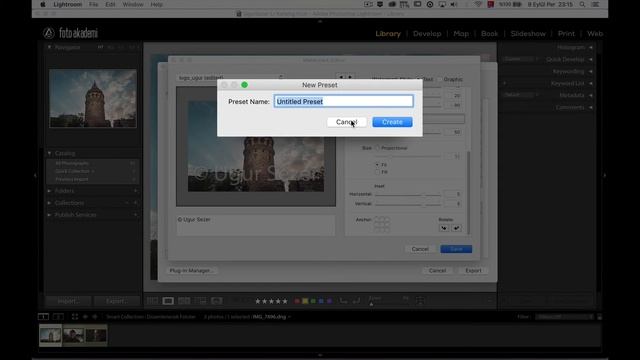Screen dimensions: 640x360
Task: Click the fifth rating star in toolbar
Action: pyautogui.click(x=285, y=301)
